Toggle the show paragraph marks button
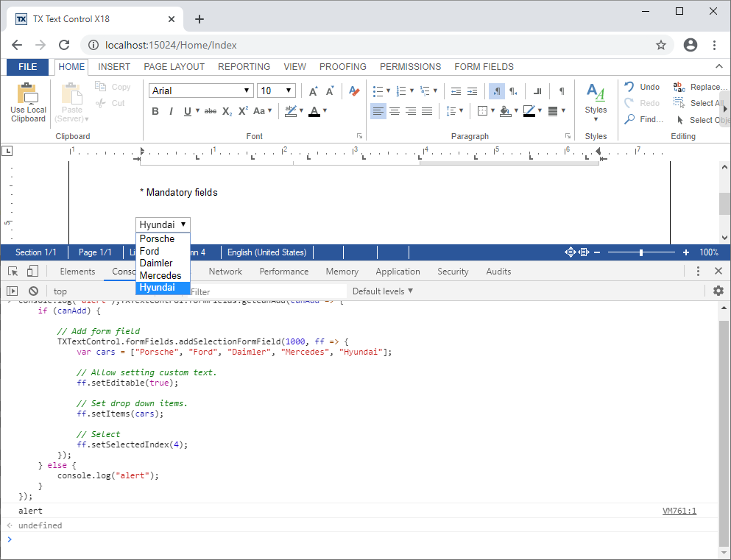 click(x=560, y=90)
